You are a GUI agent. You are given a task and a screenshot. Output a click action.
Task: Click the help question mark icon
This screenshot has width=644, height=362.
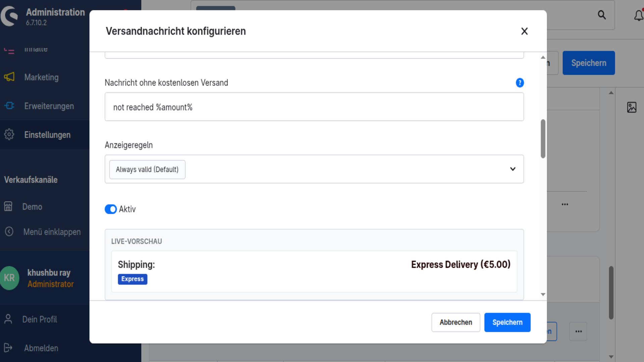[520, 83]
